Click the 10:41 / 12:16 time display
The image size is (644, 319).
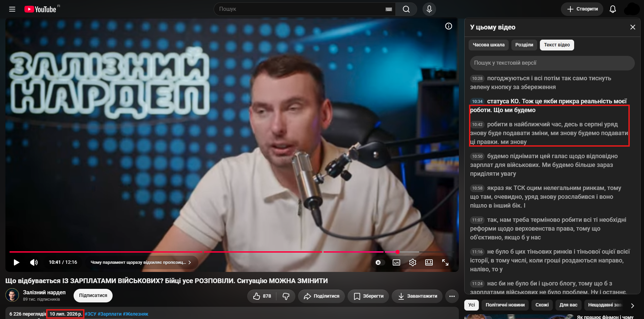coord(63,262)
